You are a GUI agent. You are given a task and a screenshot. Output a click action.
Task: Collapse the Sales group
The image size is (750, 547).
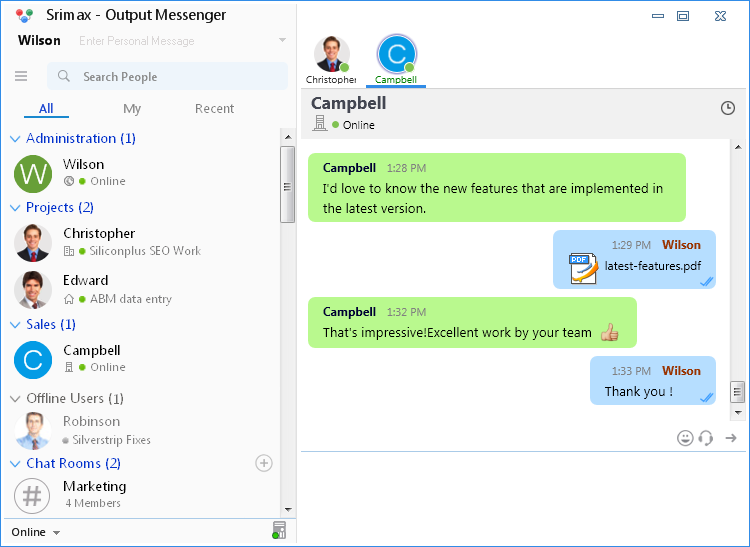coord(15,325)
